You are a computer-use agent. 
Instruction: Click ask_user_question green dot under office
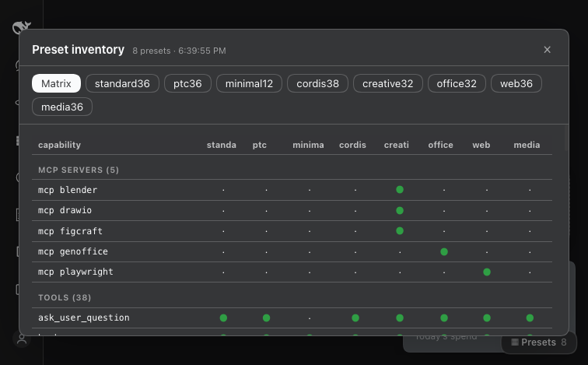click(x=444, y=318)
